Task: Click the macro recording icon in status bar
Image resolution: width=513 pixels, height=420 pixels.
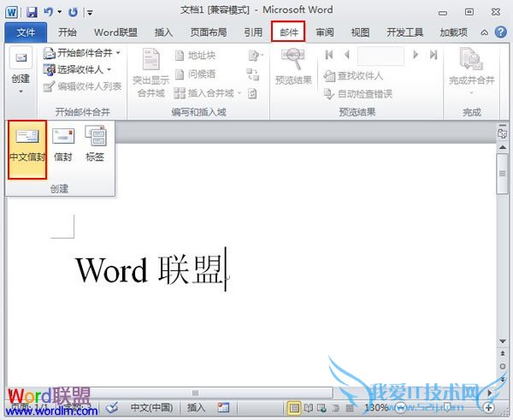Action: tap(223, 407)
